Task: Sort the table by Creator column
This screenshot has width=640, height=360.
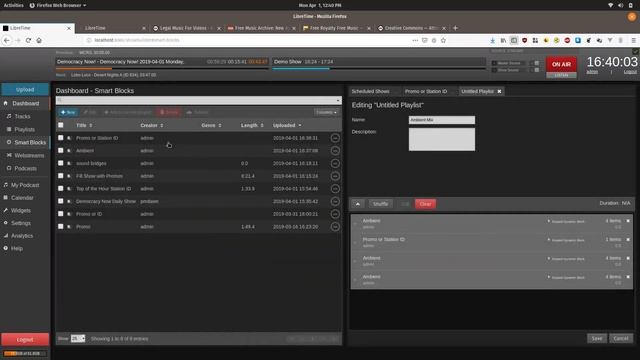Action: point(152,125)
